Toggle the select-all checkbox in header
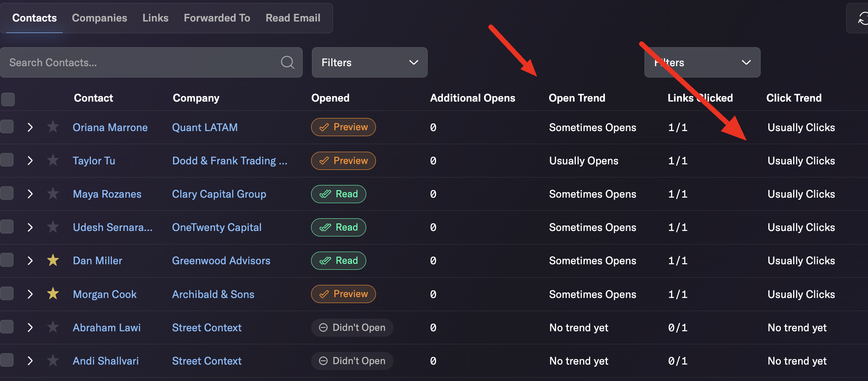This screenshot has height=381, width=868. click(8, 99)
